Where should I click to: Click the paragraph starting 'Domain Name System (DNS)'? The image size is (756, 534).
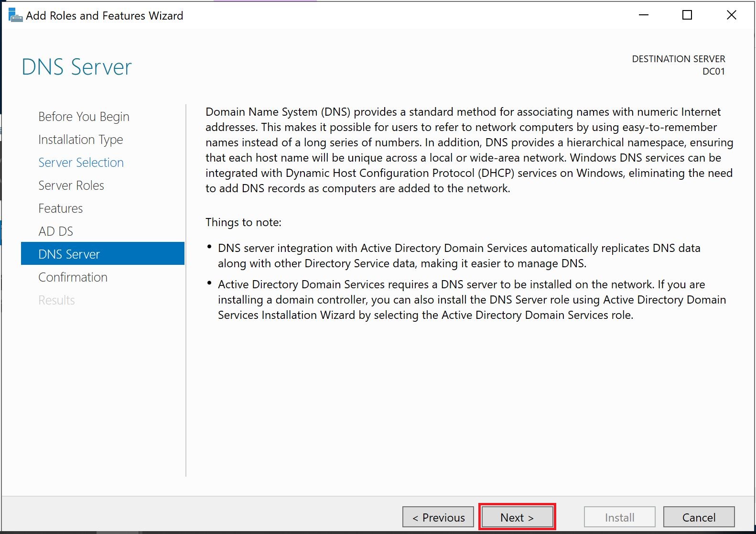pyautogui.click(x=469, y=150)
